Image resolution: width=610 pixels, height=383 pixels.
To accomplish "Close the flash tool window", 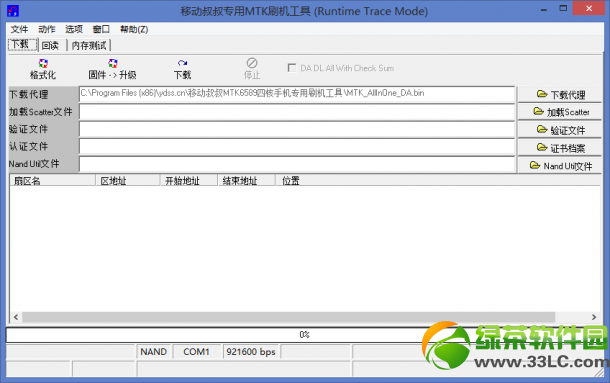I will pyautogui.click(x=589, y=9).
